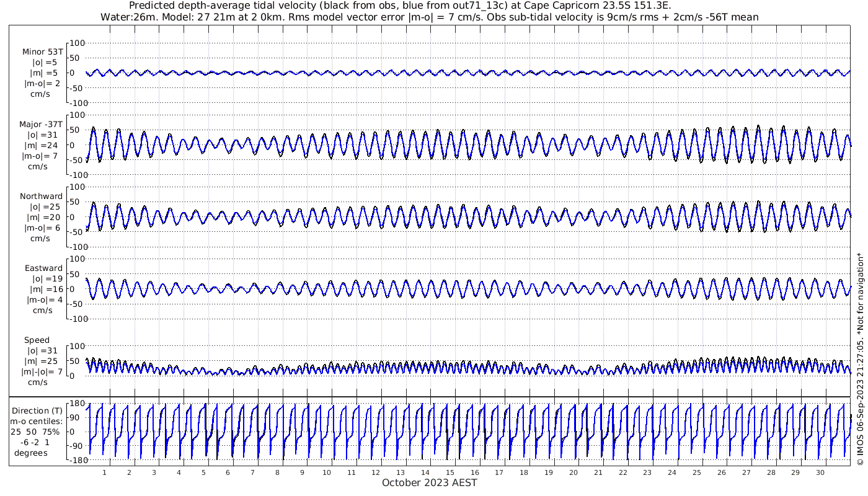Viewport: 868px width, 496px height.
Task: Select the "Northward" panel label
Action: coord(41,196)
